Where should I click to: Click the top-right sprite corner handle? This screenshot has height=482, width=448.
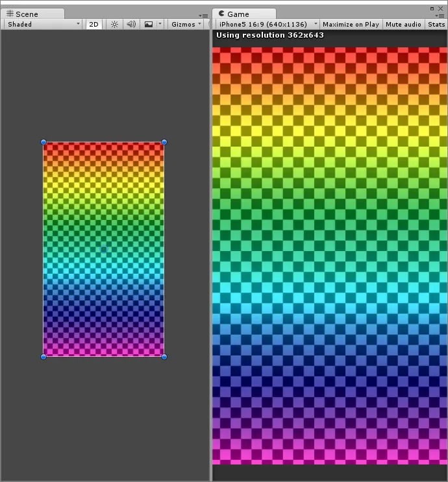coord(164,142)
